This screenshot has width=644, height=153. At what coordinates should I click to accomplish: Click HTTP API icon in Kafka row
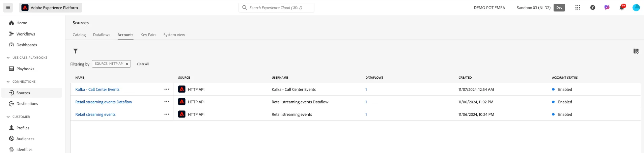182,89
